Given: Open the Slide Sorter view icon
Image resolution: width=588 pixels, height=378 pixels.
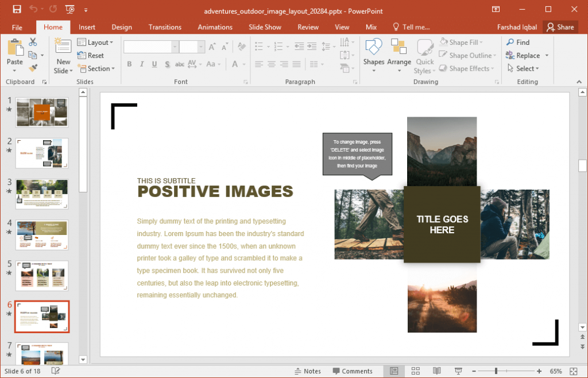Looking at the screenshot, I should [415, 371].
